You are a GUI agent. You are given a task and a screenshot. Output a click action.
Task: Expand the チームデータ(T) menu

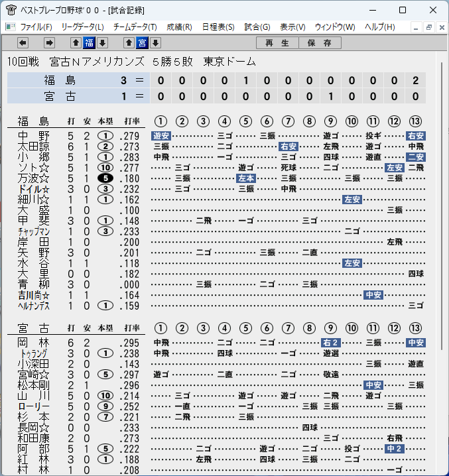tap(135, 27)
